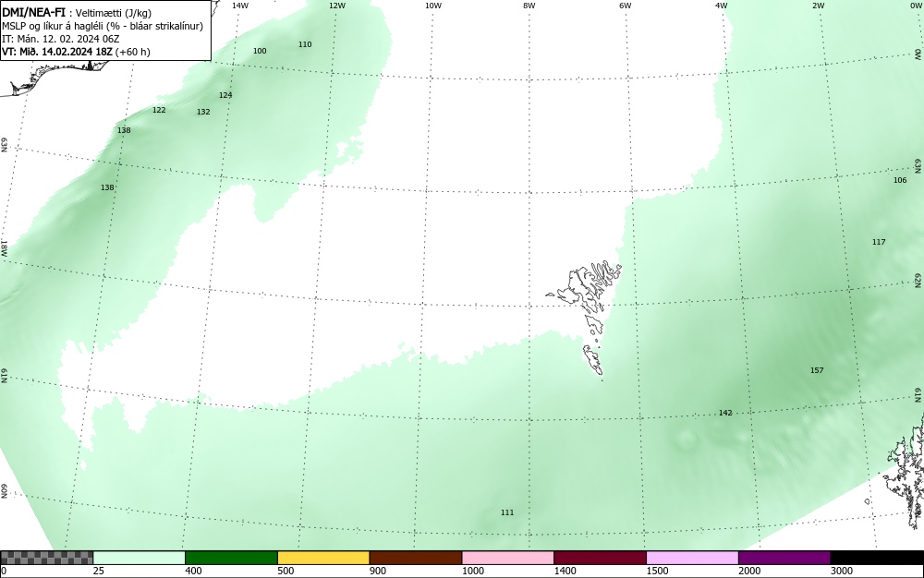
Task: Select the 'Veltimætti (J/kg)' label
Action: click(x=113, y=13)
